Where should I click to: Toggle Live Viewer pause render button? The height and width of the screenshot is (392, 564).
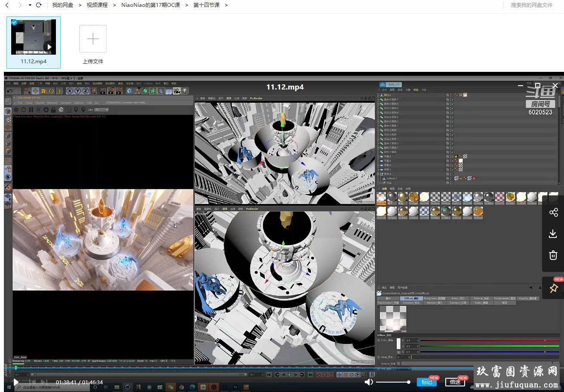[x=31, y=109]
